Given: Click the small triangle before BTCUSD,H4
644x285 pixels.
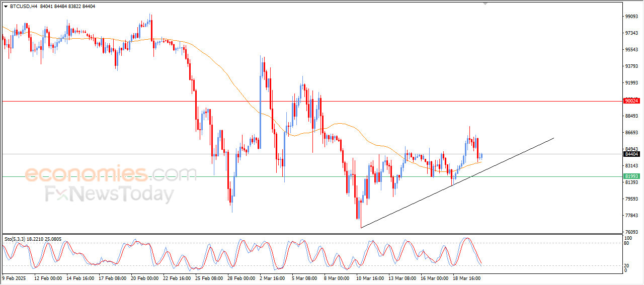Looking at the screenshot, I should coord(6,7).
